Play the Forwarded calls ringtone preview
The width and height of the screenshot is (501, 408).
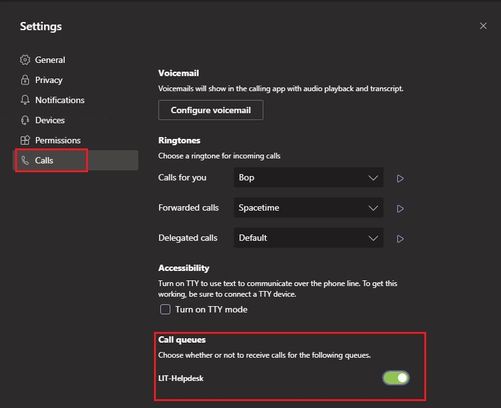click(x=400, y=209)
